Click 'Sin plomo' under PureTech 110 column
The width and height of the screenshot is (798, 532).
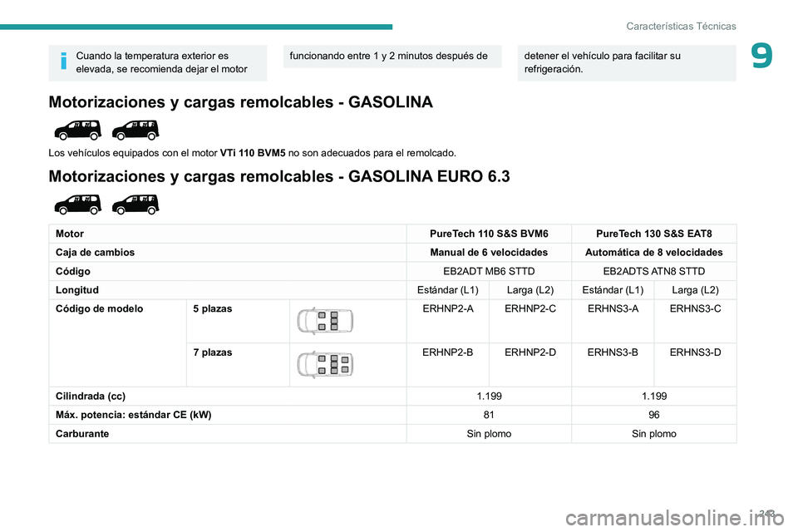pyautogui.click(x=489, y=434)
